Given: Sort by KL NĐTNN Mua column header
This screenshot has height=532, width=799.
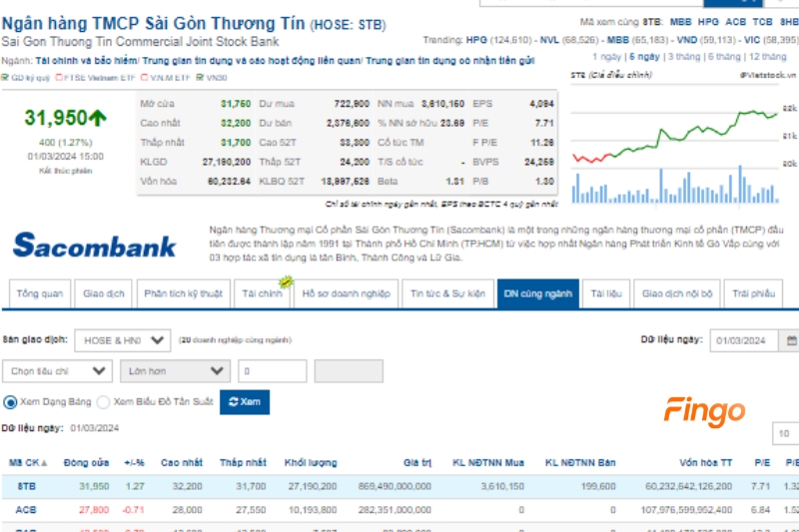Looking at the screenshot, I should [x=488, y=463].
